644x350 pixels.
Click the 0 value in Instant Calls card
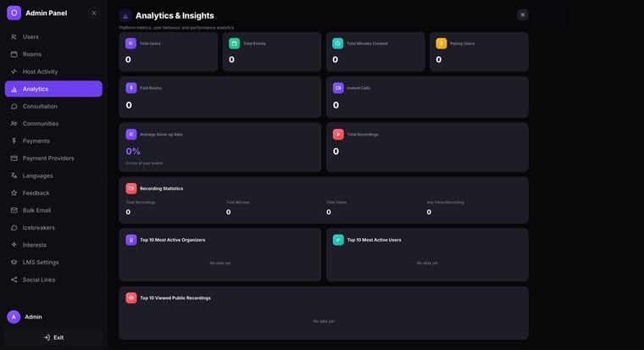click(x=336, y=105)
